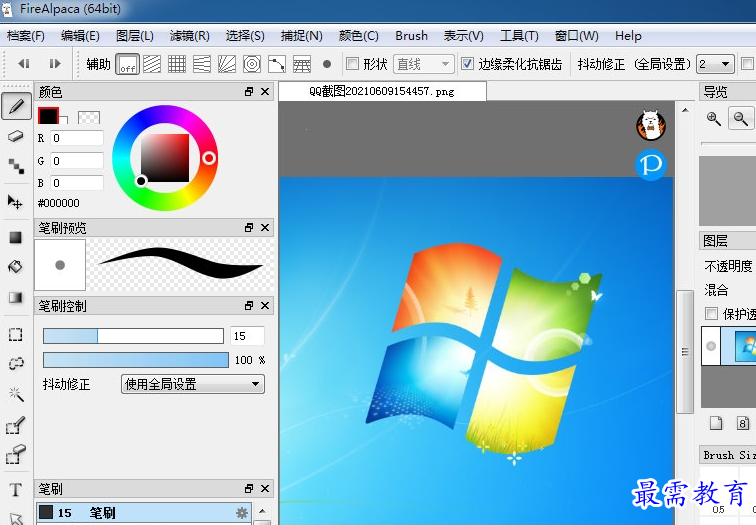Click the snap setting dot icon
756x525 pixels.
327,64
